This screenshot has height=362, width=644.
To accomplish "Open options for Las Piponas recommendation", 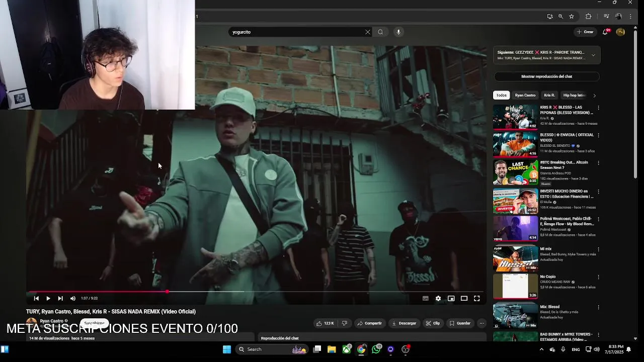I will pos(598,108).
